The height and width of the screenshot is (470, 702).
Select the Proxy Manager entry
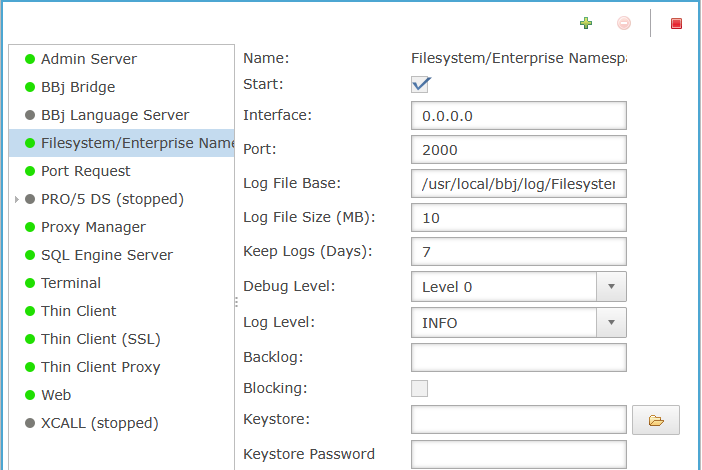click(x=93, y=227)
